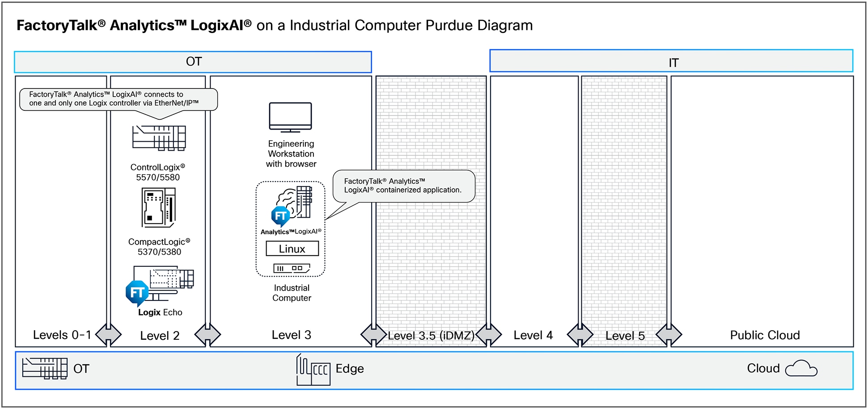Select the Edge factory icon

[313, 370]
